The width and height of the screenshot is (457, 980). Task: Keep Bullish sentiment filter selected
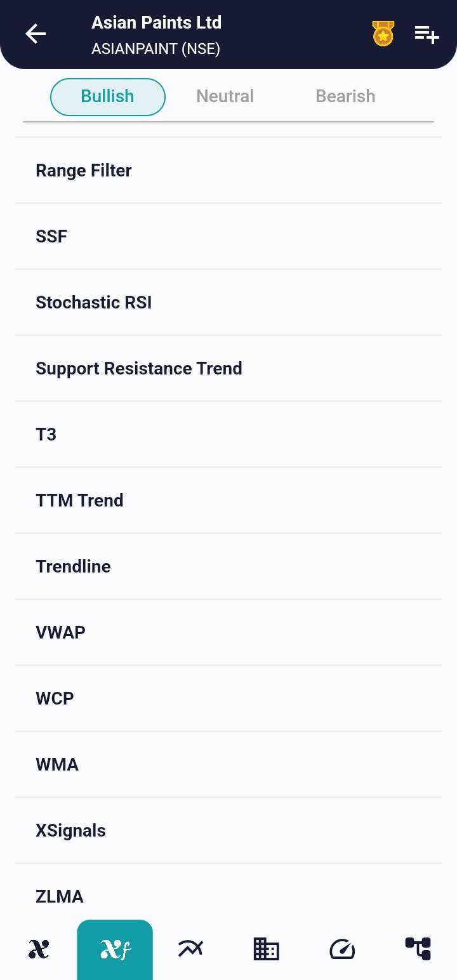107,96
